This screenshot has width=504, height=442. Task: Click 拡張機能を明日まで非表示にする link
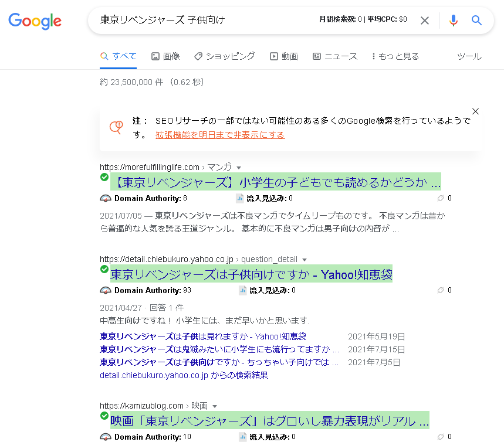point(220,135)
